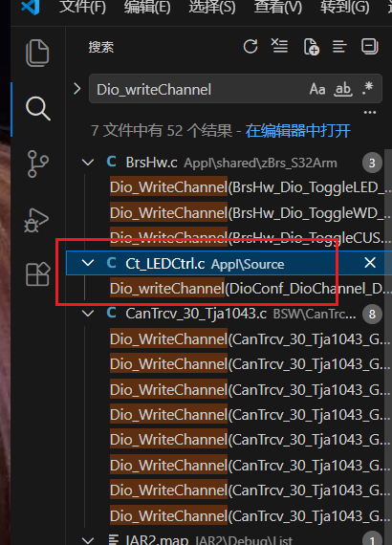The image size is (392, 545).
Task: Click the results vertical scrollbar
Action: pos(388,348)
